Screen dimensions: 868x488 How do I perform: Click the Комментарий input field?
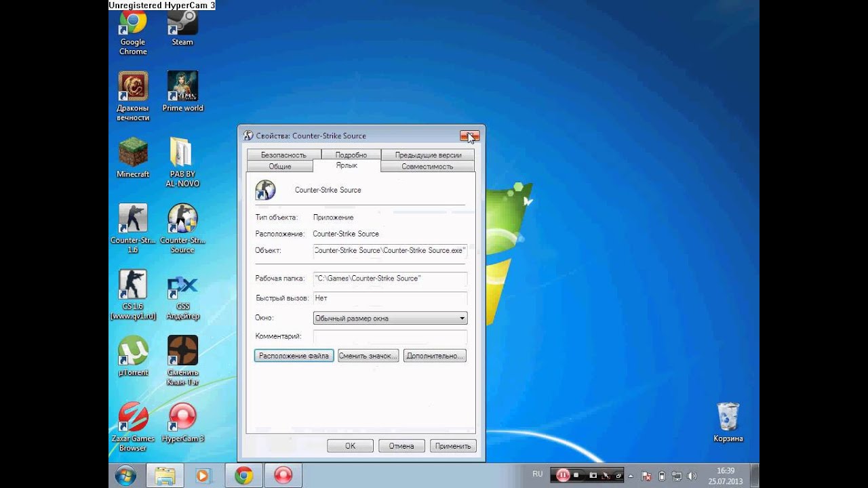click(x=390, y=337)
